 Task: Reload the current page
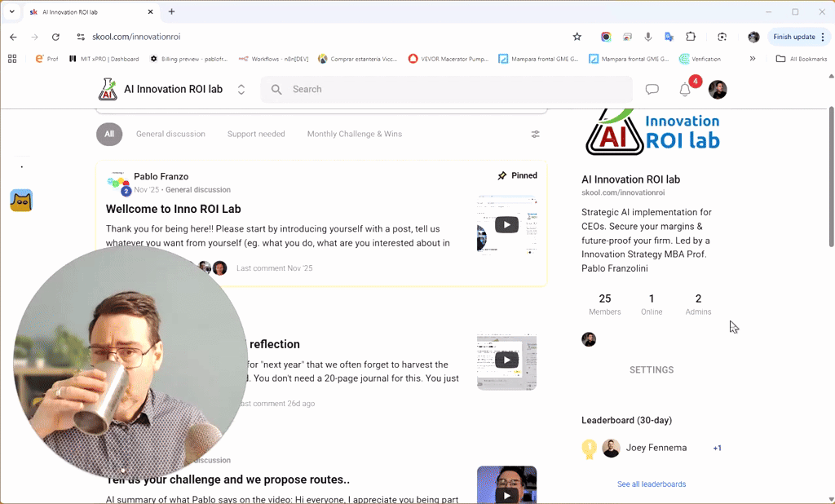click(55, 37)
